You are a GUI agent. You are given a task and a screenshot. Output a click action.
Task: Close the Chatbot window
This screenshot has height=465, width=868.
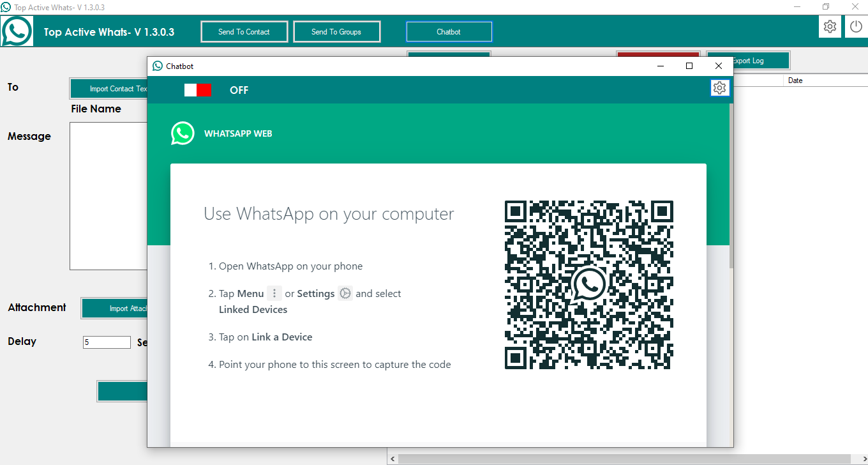(x=719, y=66)
